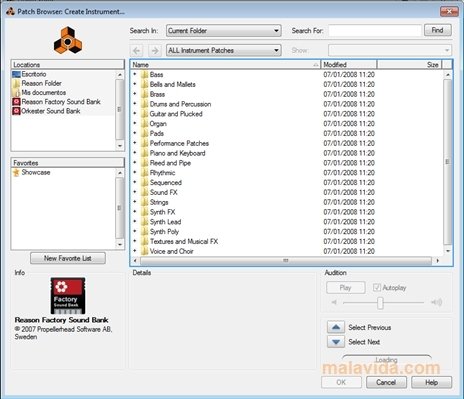Expand the Voice and Choir folder bullet
This screenshot has height=399, width=464.
click(x=135, y=251)
